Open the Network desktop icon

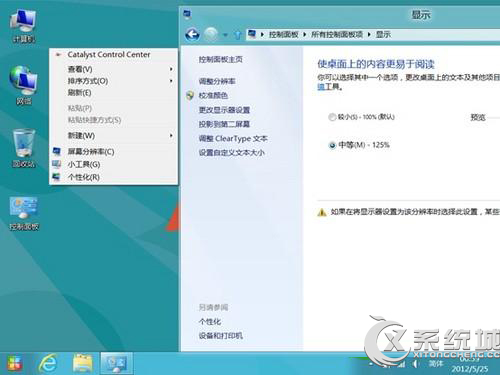pos(23,85)
